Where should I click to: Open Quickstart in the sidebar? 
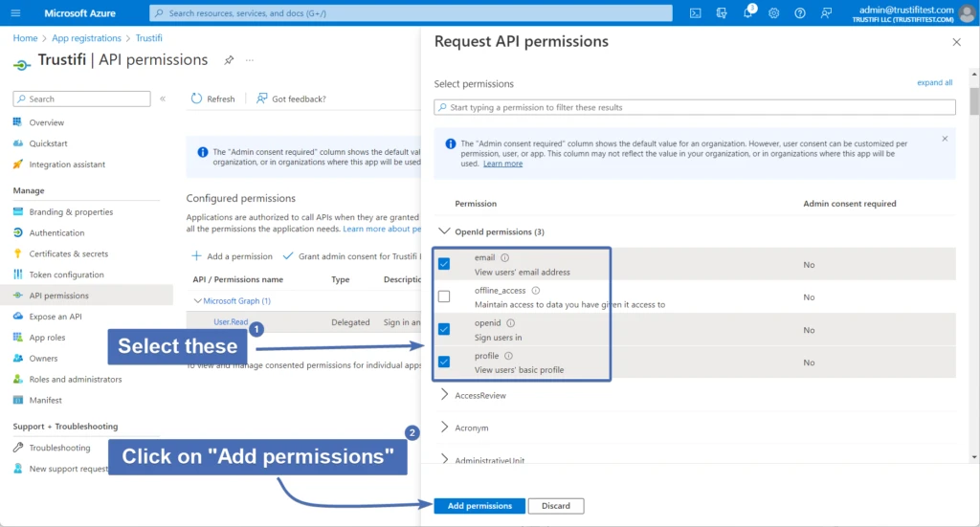[x=48, y=143]
